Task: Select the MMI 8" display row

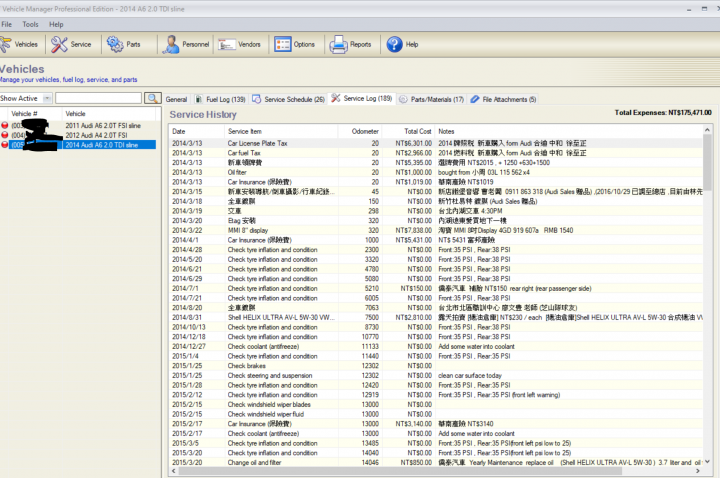Action: coord(436,230)
